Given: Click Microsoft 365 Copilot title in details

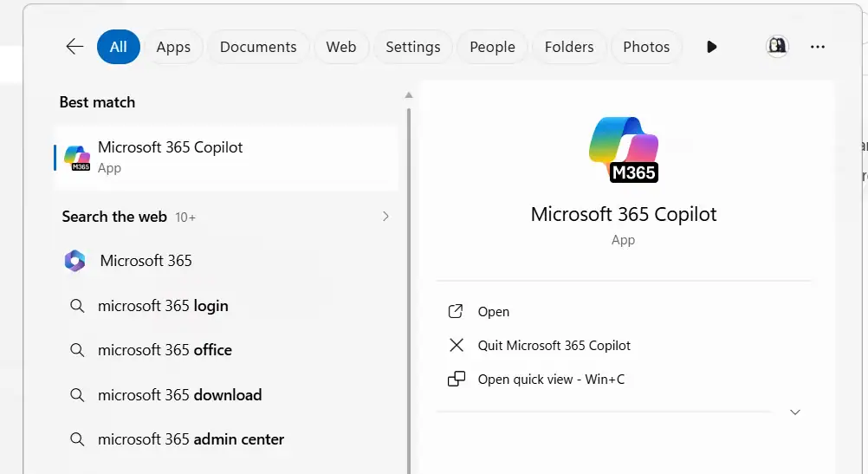Looking at the screenshot, I should point(624,214).
